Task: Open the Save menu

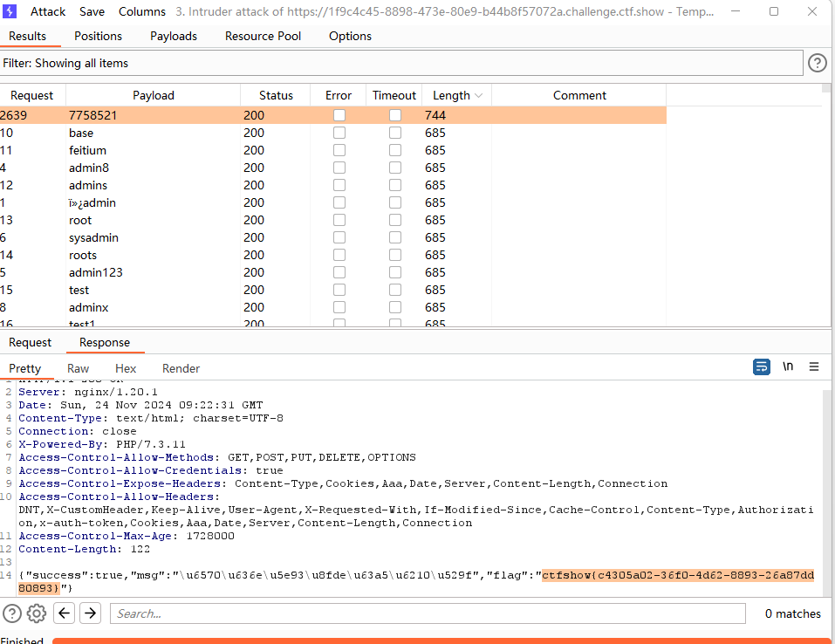Action: 92,11
